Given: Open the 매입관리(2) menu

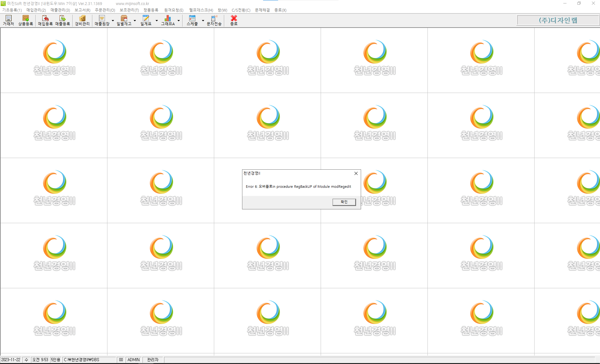Looking at the screenshot, I should tap(36, 10).
